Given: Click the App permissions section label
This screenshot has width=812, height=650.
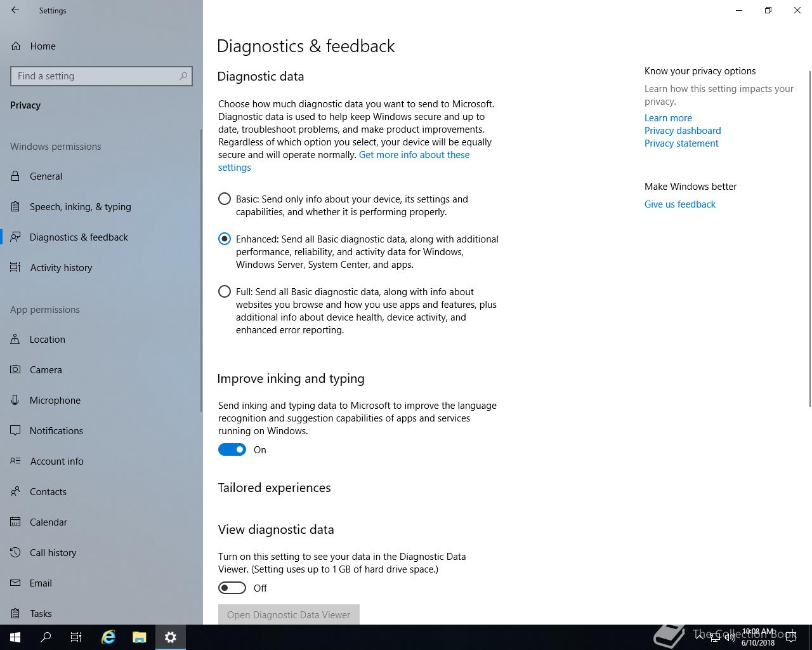Looking at the screenshot, I should [x=45, y=309].
